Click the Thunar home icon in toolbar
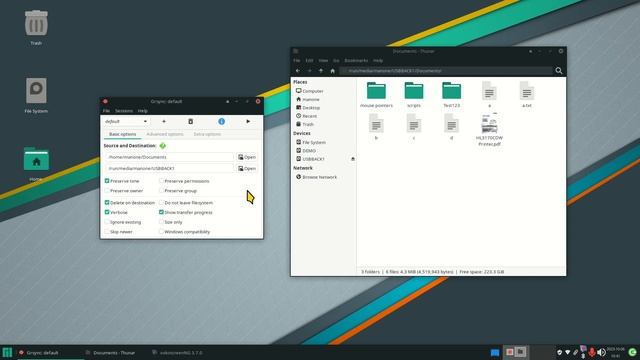640x360 pixels. click(x=332, y=71)
